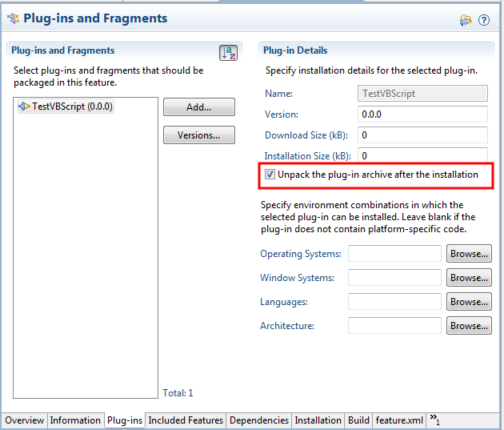Click the Versions... button
This screenshot has width=504, height=430.
click(x=198, y=135)
